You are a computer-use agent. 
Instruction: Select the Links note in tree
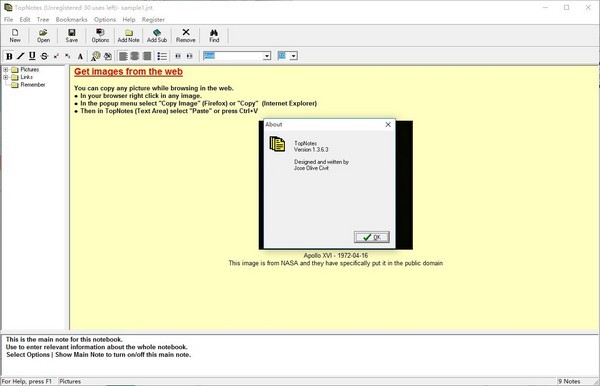tap(26, 77)
